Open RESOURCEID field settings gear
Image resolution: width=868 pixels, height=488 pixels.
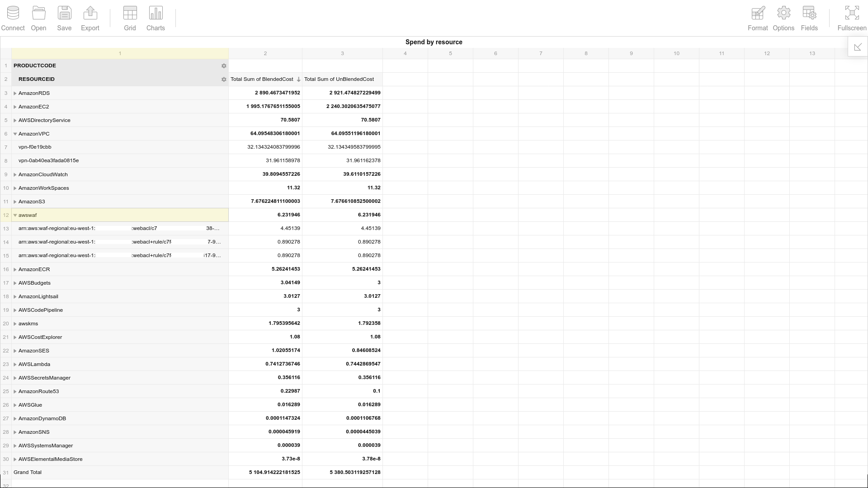point(224,80)
